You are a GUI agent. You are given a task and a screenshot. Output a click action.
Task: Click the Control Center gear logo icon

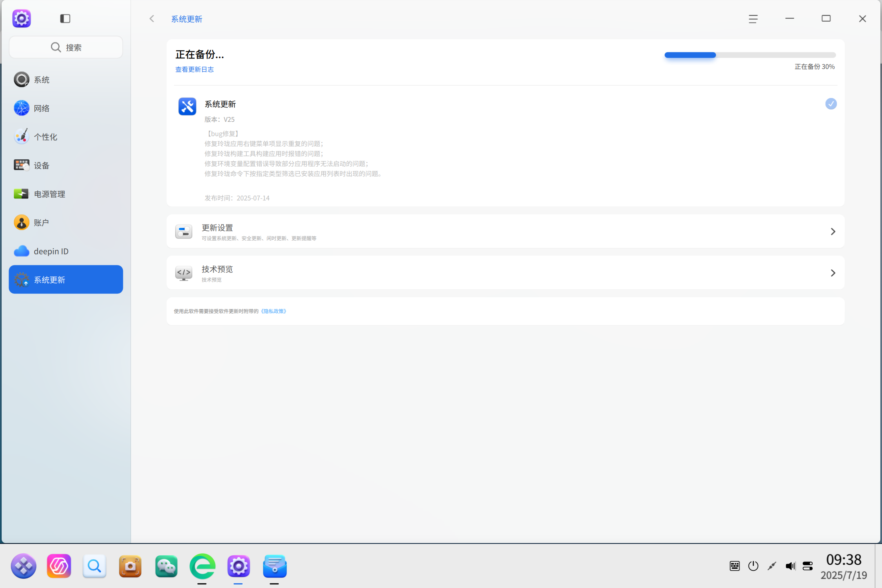point(22,18)
